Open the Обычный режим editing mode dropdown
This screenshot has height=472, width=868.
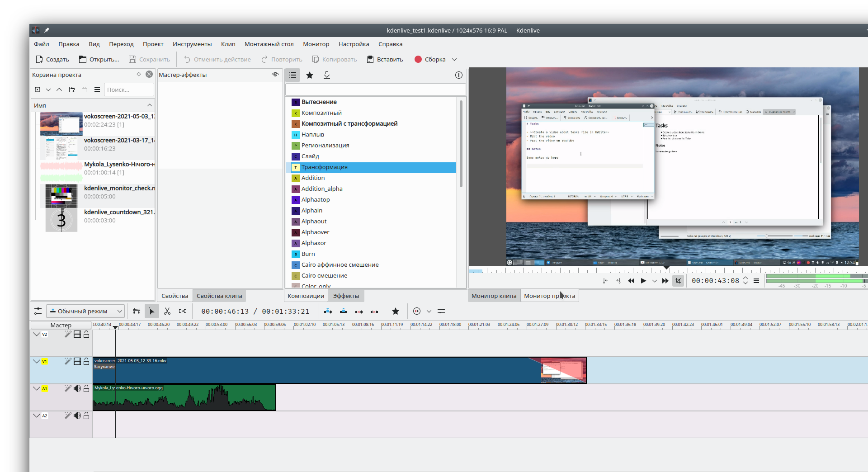85,311
